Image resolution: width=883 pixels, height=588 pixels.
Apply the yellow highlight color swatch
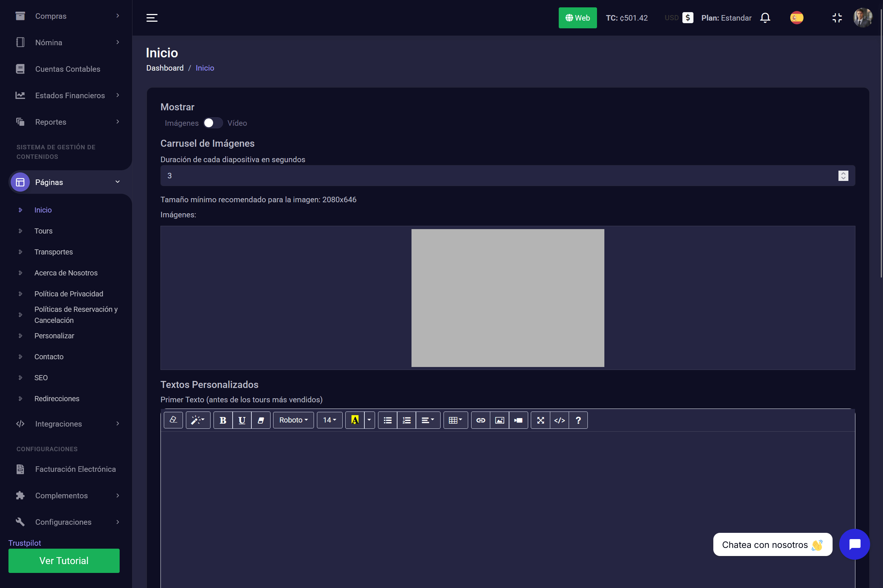point(354,420)
